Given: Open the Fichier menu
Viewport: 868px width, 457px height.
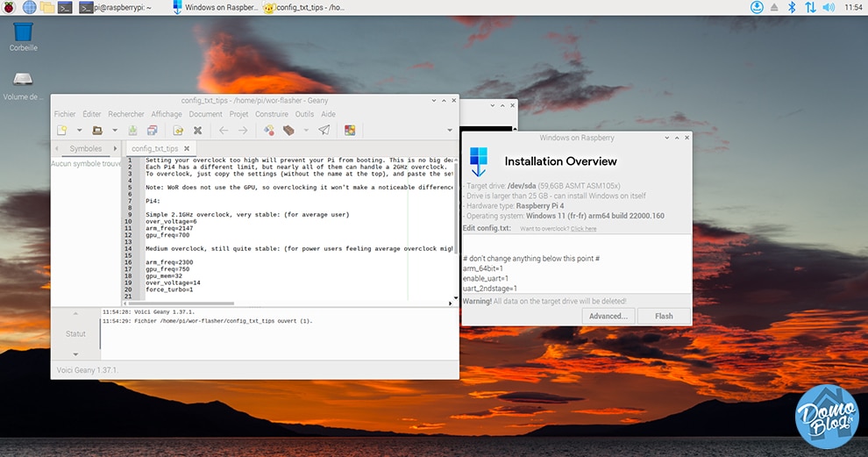Looking at the screenshot, I should click(x=65, y=114).
